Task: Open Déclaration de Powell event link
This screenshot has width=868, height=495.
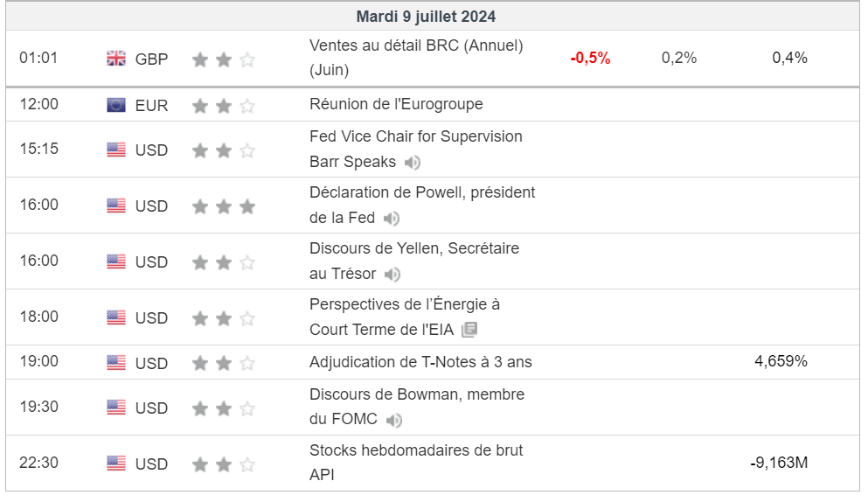Action: (x=422, y=205)
